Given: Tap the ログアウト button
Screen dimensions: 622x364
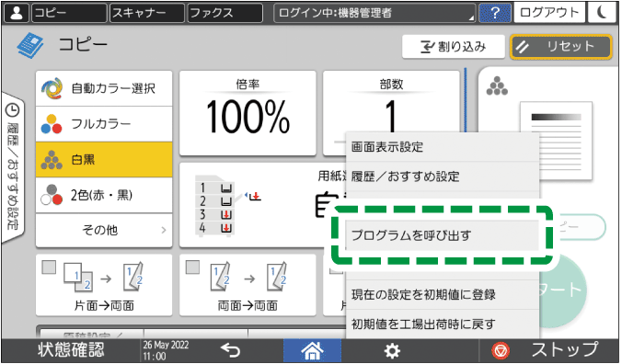Looking at the screenshot, I should point(549,13).
